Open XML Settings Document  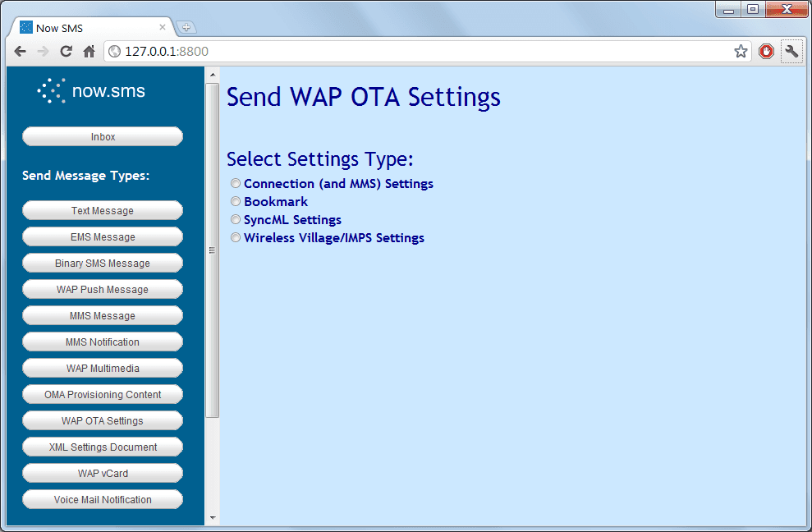(103, 447)
